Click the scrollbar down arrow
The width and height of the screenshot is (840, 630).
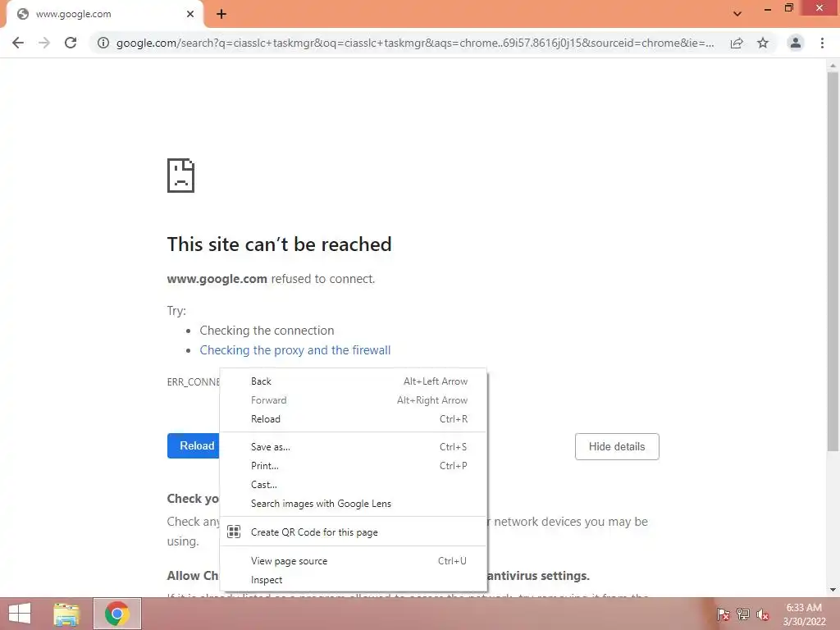point(832,591)
